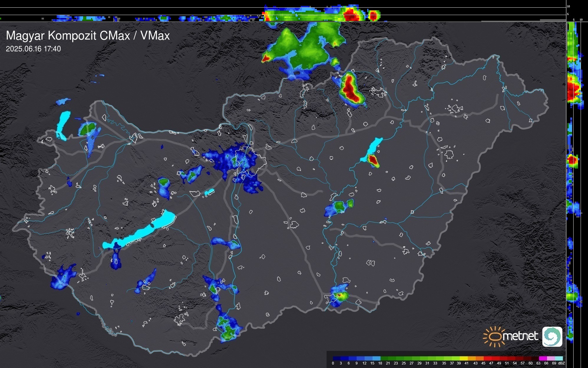The height and width of the screenshot is (368, 588).
Task: Click the 2025.06.16 17:40 timestamp
Action: click(33, 49)
